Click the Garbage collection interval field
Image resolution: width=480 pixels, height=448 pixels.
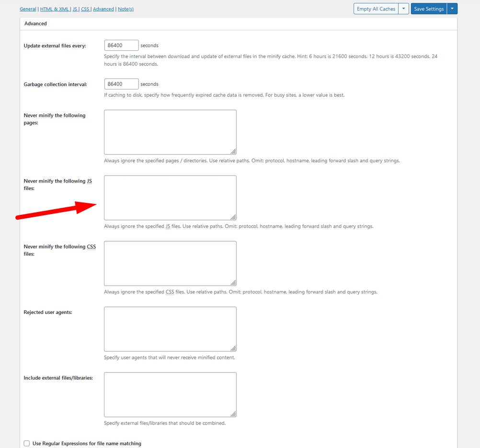[121, 84]
